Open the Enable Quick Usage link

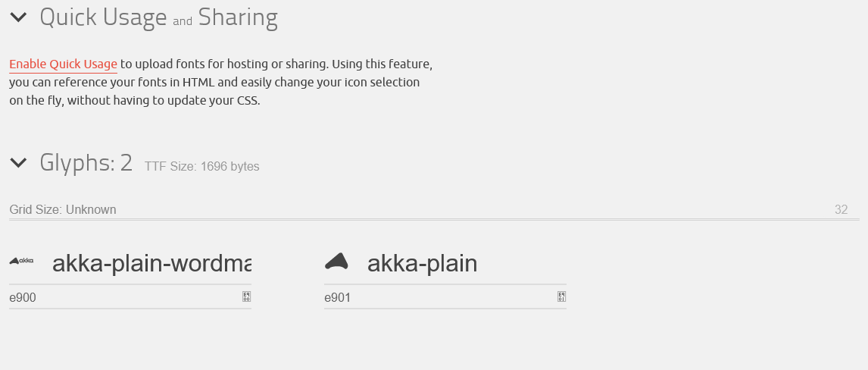tap(63, 64)
